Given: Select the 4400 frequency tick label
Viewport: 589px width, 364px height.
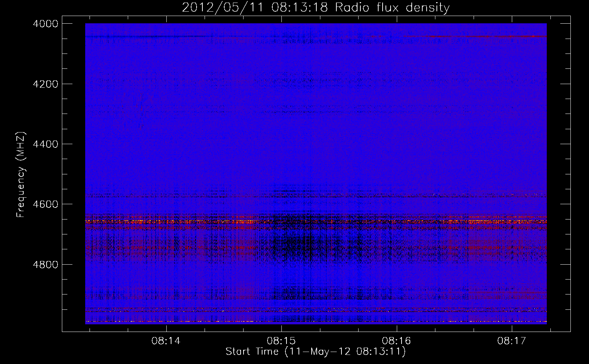Looking at the screenshot, I should click(46, 144).
